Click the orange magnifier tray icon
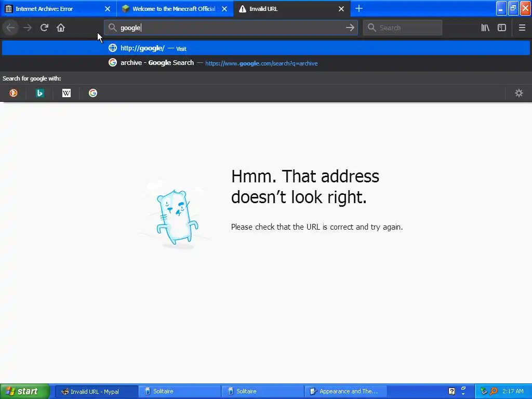Viewport: 532px width, 399px height. click(x=494, y=391)
